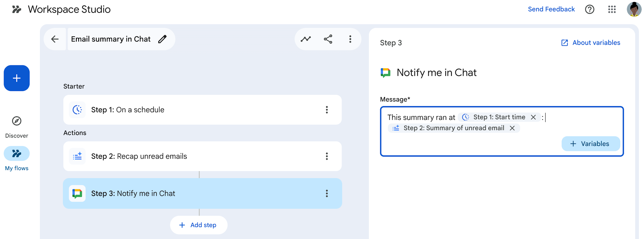Go back using the left arrow
The height and width of the screenshot is (239, 644).
(55, 39)
